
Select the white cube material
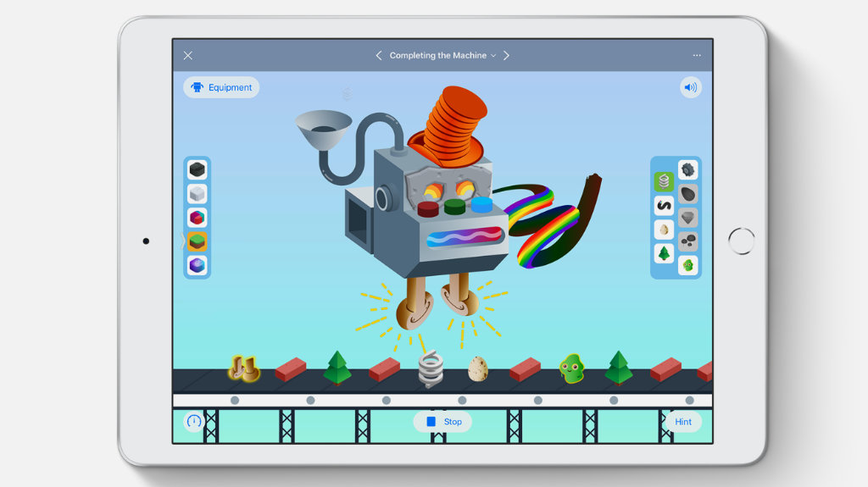pyautogui.click(x=197, y=194)
